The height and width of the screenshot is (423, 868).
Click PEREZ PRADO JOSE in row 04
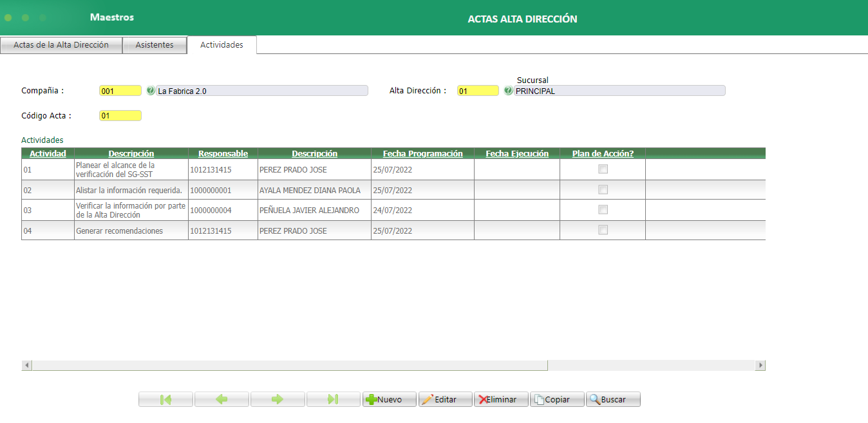click(314, 230)
